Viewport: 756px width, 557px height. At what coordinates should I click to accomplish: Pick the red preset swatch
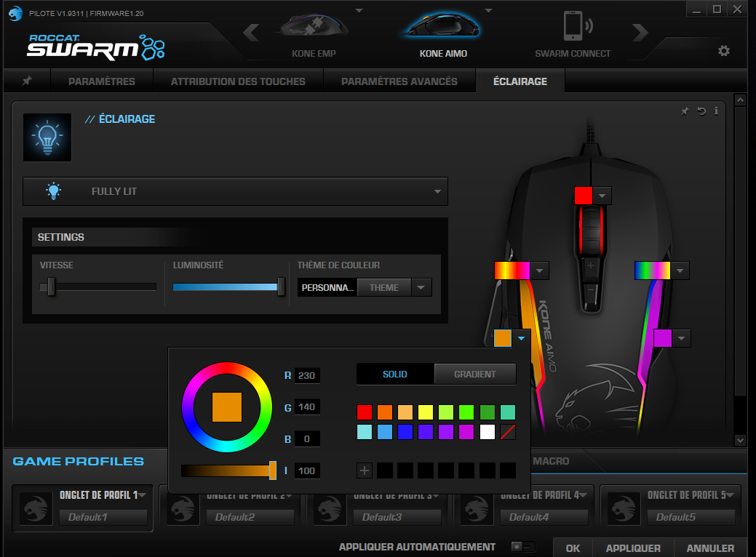(x=365, y=412)
